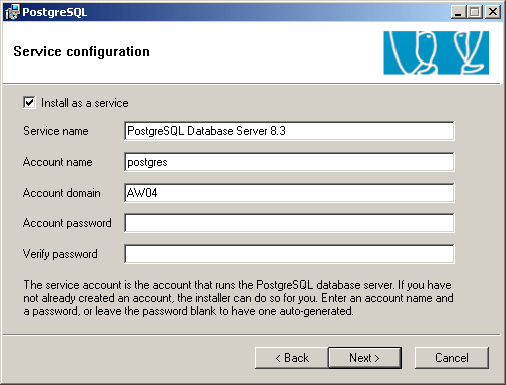This screenshot has width=506, height=385.
Task: Uncheck the Install as a service checkbox
Action: pyautogui.click(x=29, y=102)
